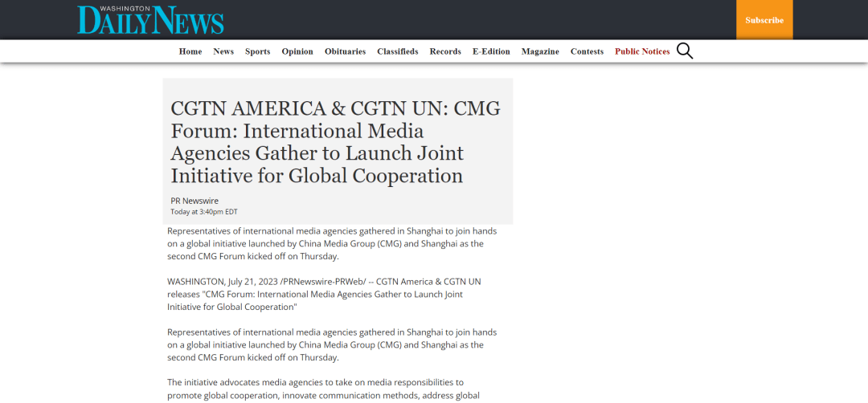The width and height of the screenshot is (868, 403).
Task: Open the E-Edition link
Action: 492,51
